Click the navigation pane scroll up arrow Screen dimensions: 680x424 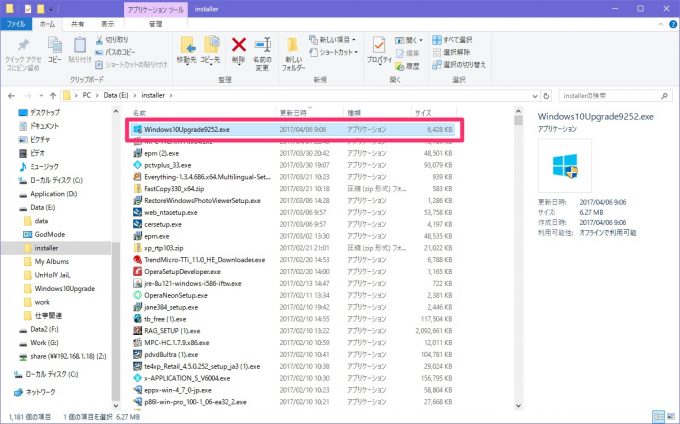116,111
